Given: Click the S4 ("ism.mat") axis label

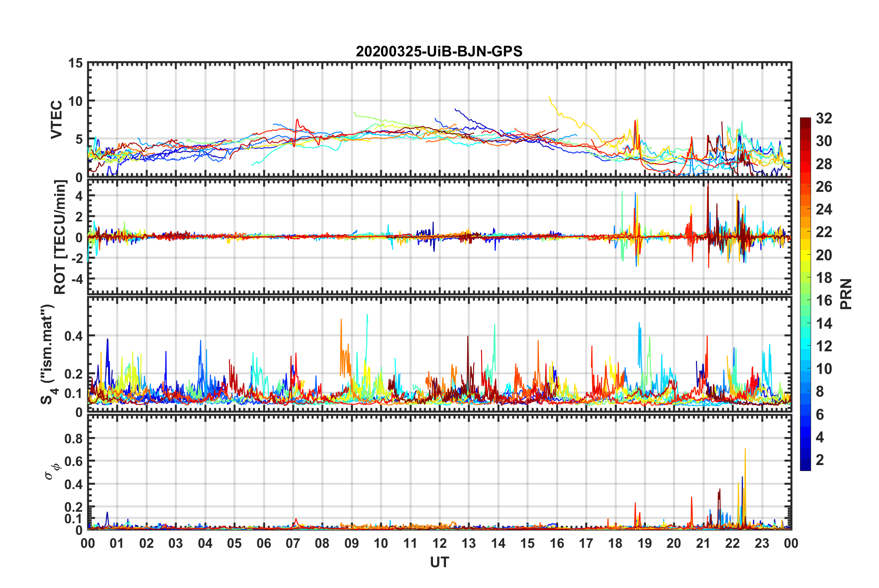Looking at the screenshot, I should [x=48, y=354].
